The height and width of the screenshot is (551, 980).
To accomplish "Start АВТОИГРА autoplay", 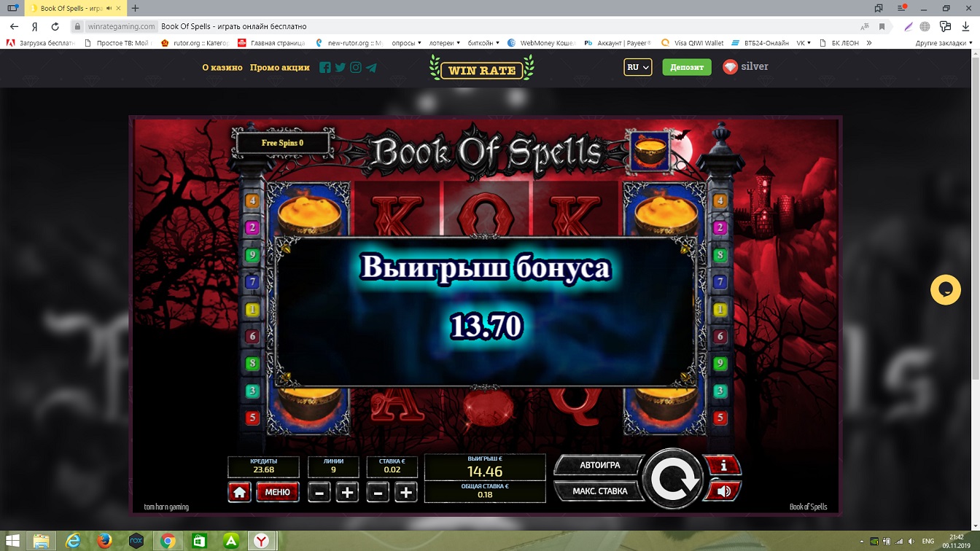I will 599,465.
